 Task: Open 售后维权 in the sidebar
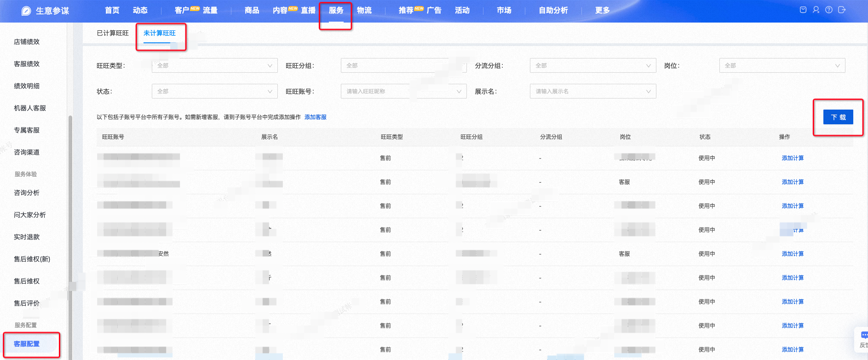click(27, 281)
